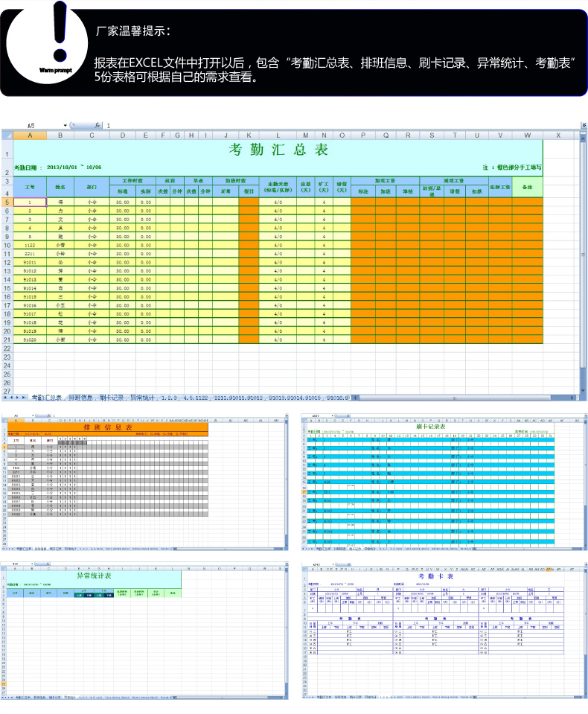Click the Select All corner of the main sheet
Viewport: 588px width, 714px height.
tap(7, 136)
